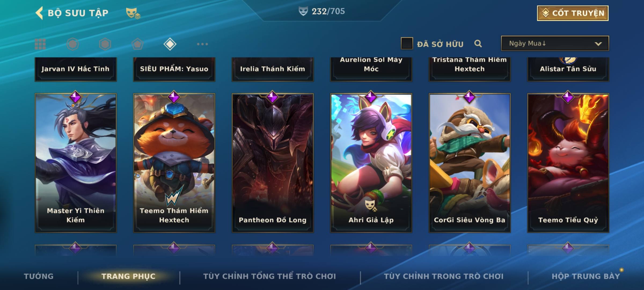Open the three-dots more filters menu

pyautogui.click(x=202, y=44)
